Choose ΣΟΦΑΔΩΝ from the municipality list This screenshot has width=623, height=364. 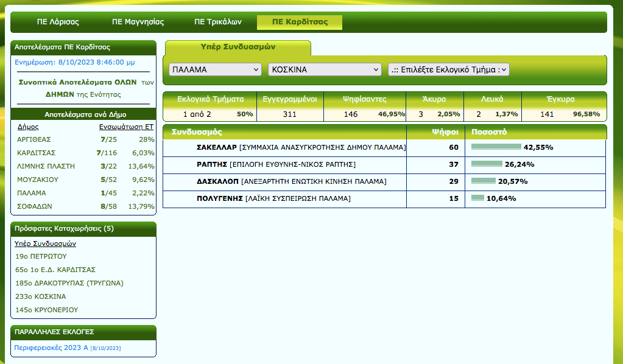click(x=35, y=206)
